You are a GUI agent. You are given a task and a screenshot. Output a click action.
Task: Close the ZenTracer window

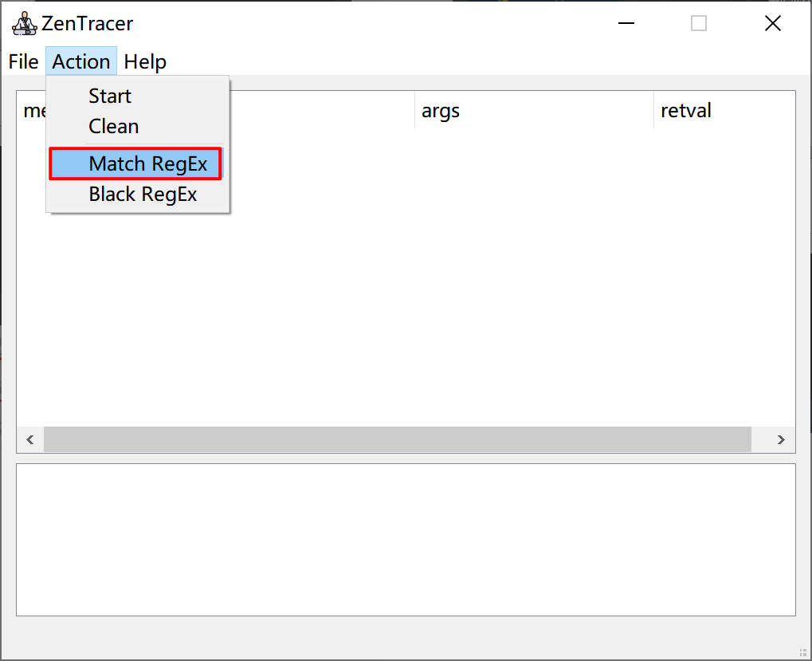click(x=773, y=23)
